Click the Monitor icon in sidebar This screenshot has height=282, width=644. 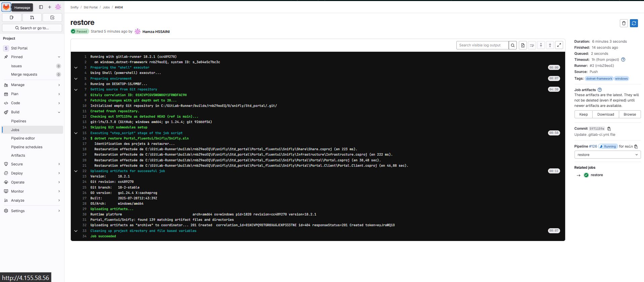(x=6, y=192)
